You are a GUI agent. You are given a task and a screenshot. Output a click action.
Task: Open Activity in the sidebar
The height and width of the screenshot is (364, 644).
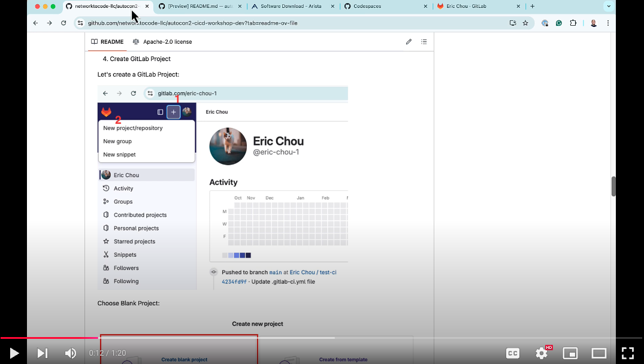[x=123, y=189]
